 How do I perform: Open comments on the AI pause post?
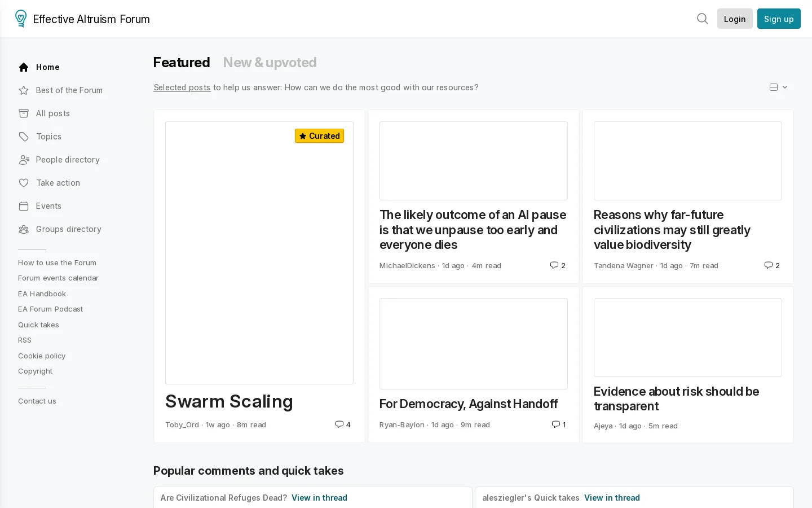(558, 265)
